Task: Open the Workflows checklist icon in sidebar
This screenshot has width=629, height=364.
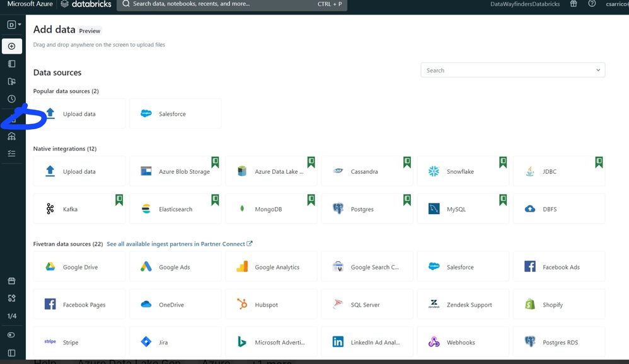Action: pos(11,153)
